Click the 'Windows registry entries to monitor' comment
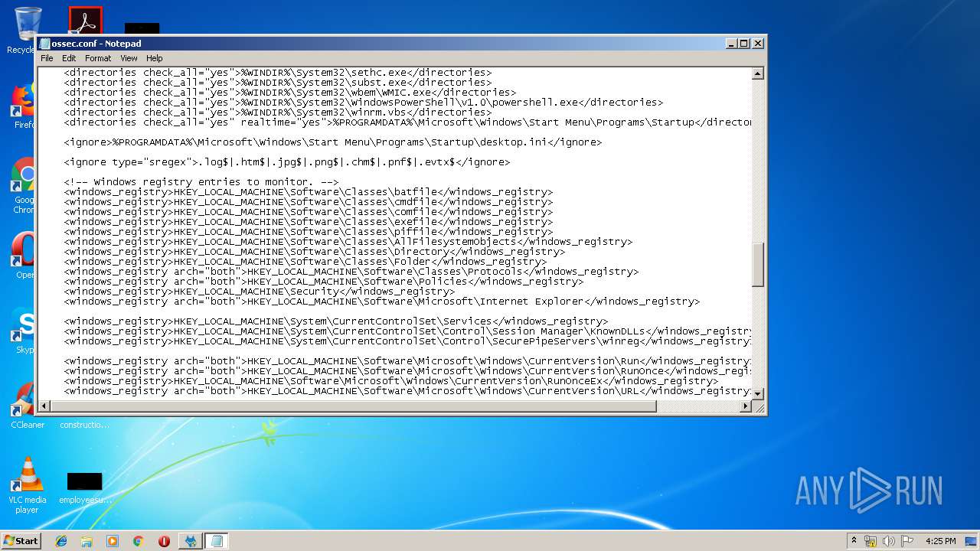Viewport: 980px width, 551px height. [x=201, y=182]
